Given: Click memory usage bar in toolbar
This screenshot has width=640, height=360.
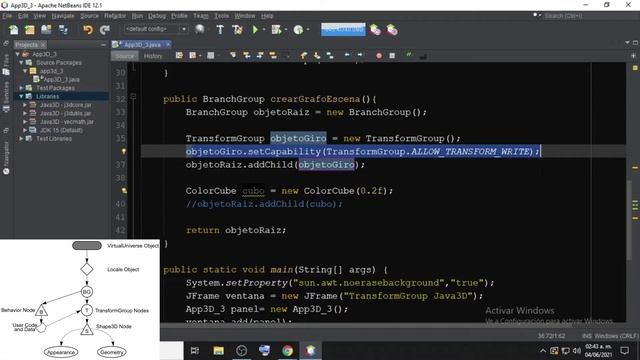Looking at the screenshot, I should pyautogui.click(x=343, y=29).
